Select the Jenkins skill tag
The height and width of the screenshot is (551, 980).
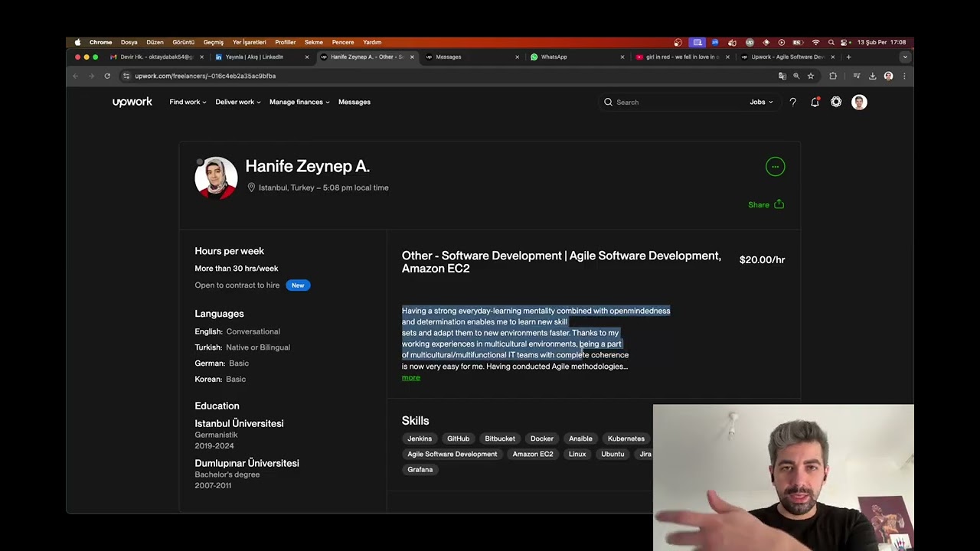tap(420, 439)
